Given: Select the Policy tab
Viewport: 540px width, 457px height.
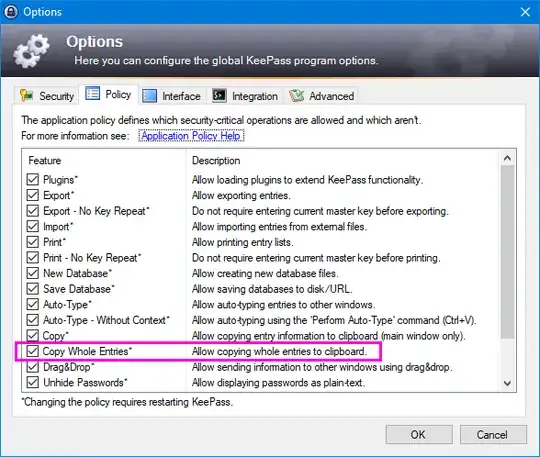Looking at the screenshot, I should (x=108, y=94).
